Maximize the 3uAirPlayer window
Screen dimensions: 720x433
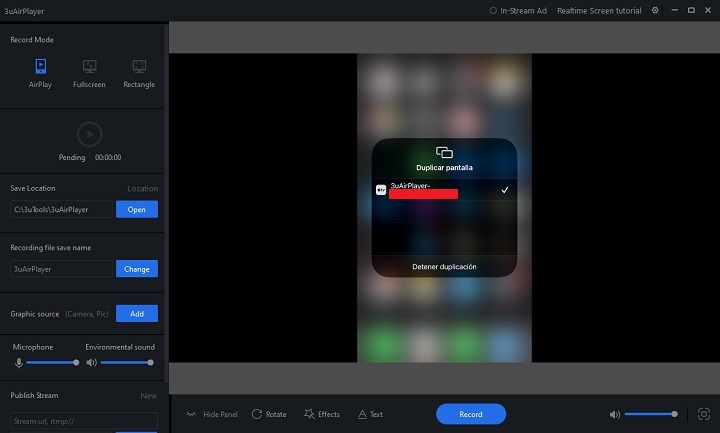coord(691,10)
